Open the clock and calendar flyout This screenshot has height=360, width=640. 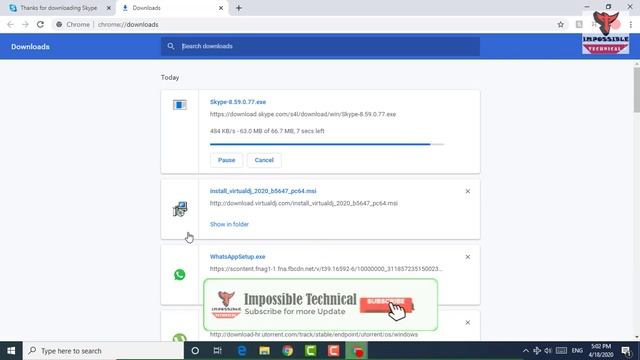[601, 351]
